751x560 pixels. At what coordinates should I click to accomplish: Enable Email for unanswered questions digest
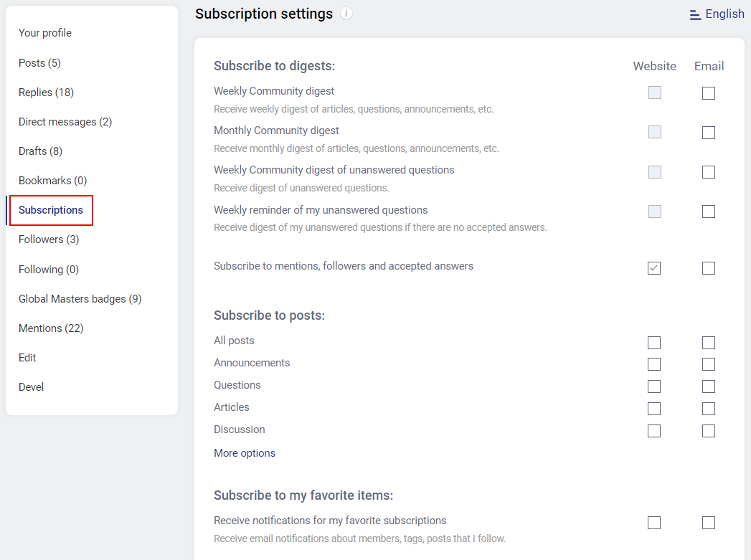pyautogui.click(x=709, y=172)
